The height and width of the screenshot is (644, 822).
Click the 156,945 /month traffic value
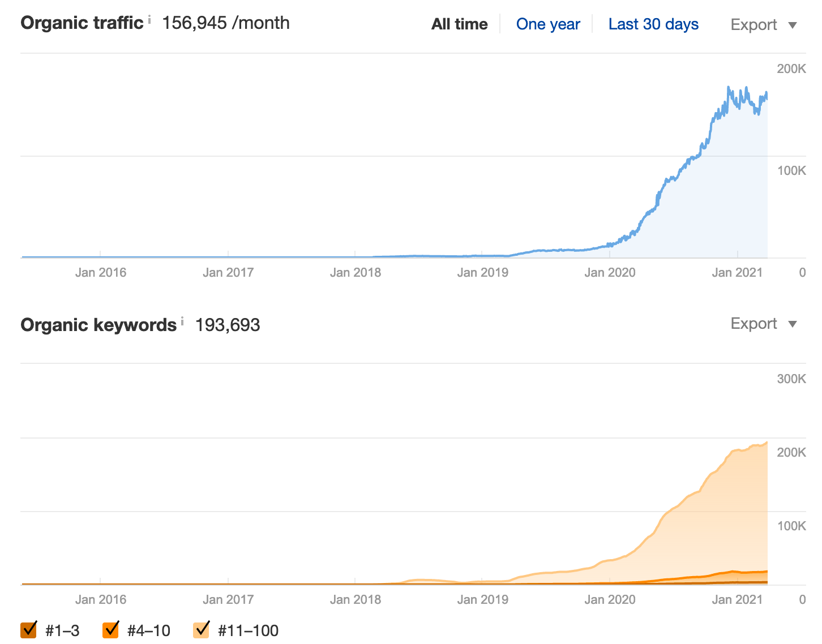[225, 23]
